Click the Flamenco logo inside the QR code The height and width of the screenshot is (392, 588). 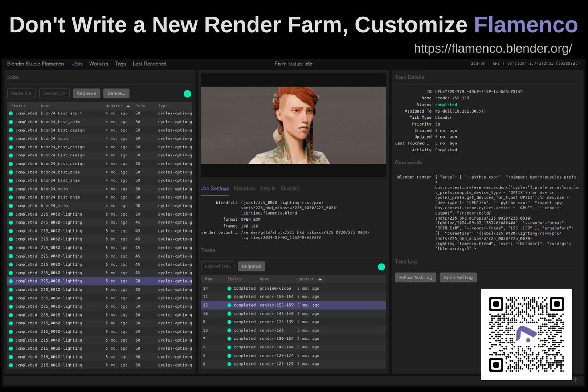pyautogui.click(x=527, y=333)
